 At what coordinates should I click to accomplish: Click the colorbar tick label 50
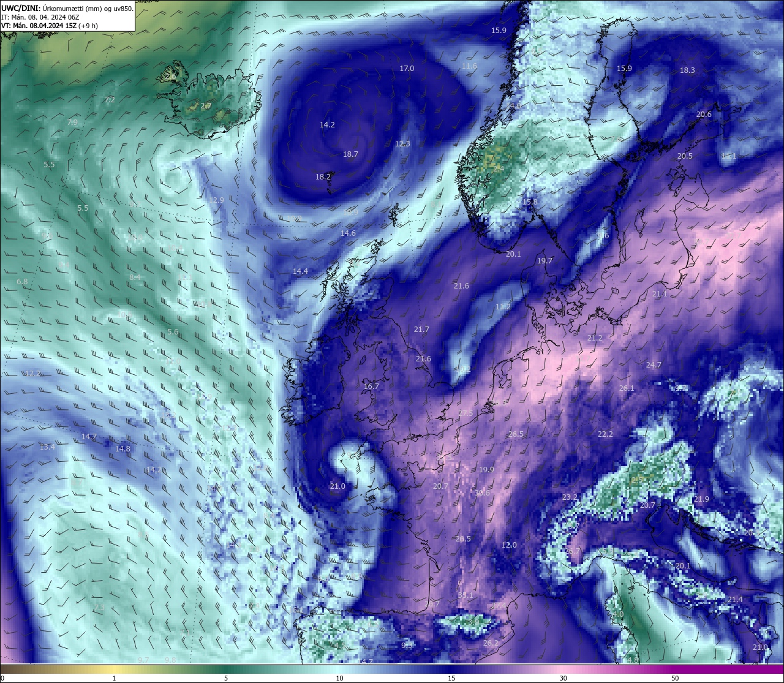675,678
